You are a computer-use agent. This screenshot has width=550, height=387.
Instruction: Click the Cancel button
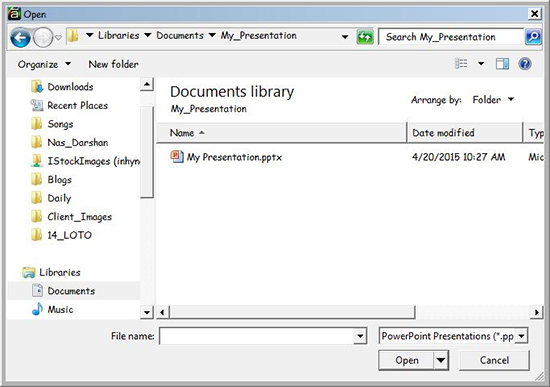pos(494,360)
